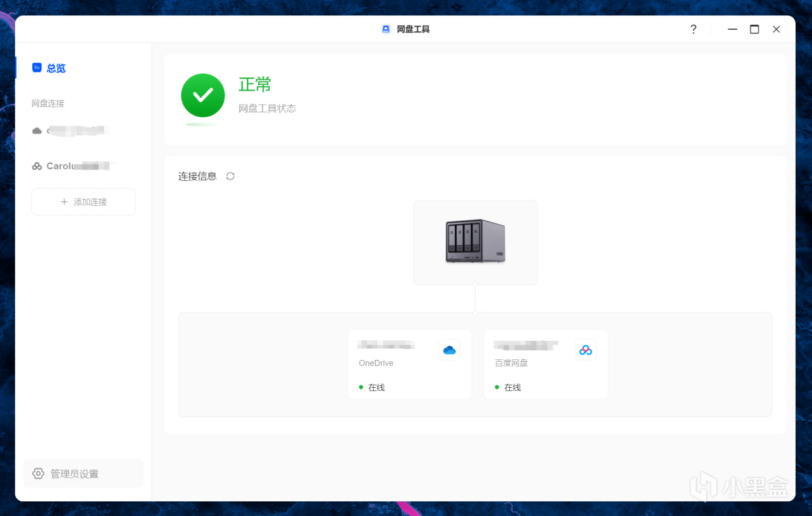Click the refresh icon beside 连接信息
Viewport: 812px width, 516px height.
pos(230,176)
